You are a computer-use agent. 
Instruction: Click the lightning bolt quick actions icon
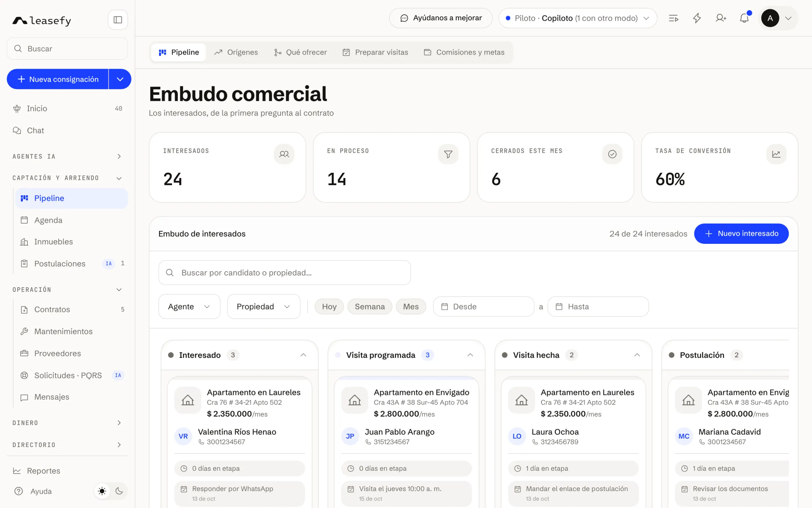point(697,18)
